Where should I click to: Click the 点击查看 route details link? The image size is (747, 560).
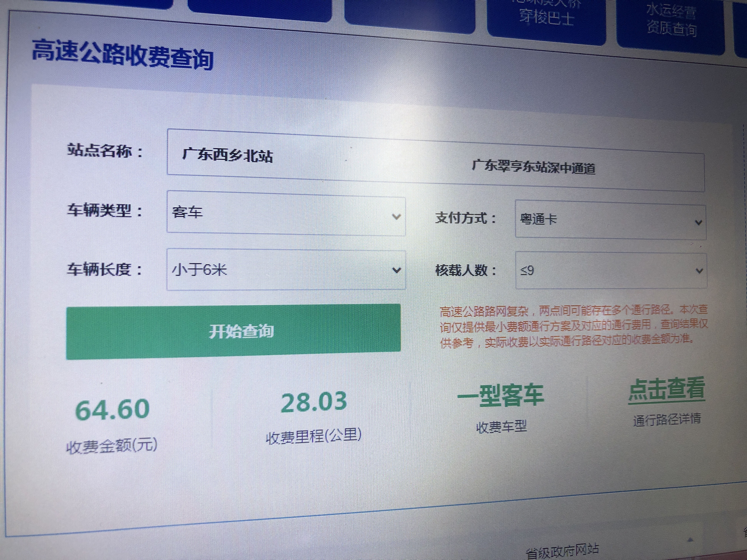click(x=666, y=390)
